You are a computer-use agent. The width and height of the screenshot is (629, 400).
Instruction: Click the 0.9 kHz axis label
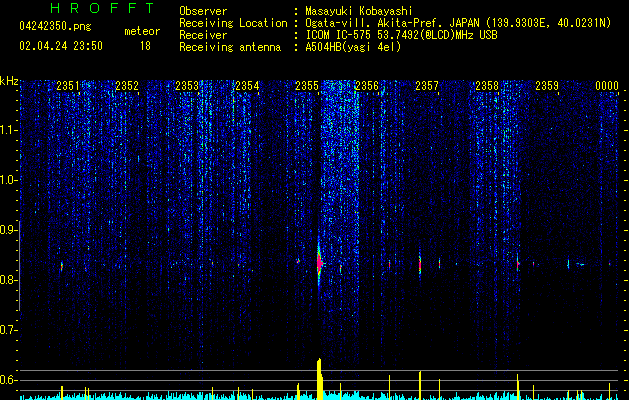coord(8,230)
